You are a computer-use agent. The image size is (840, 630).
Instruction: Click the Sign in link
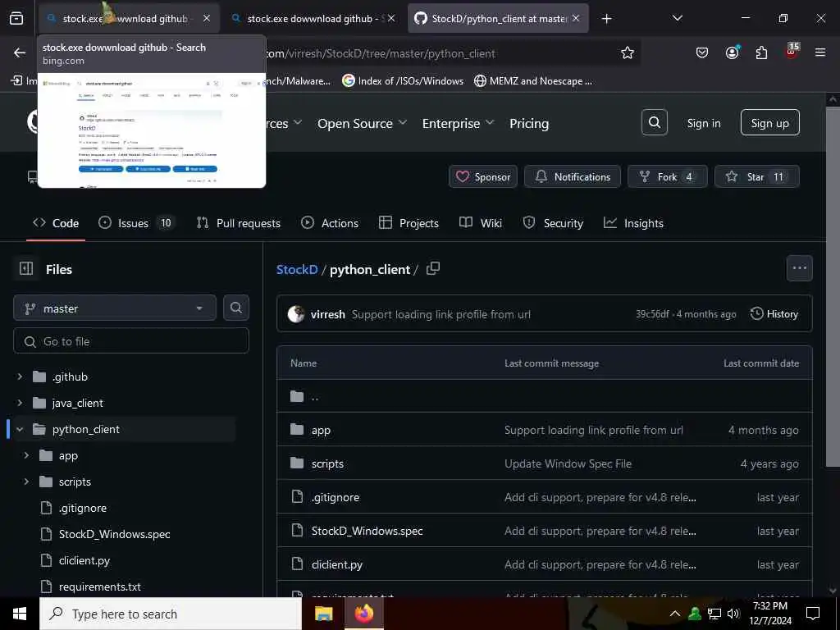coord(703,123)
